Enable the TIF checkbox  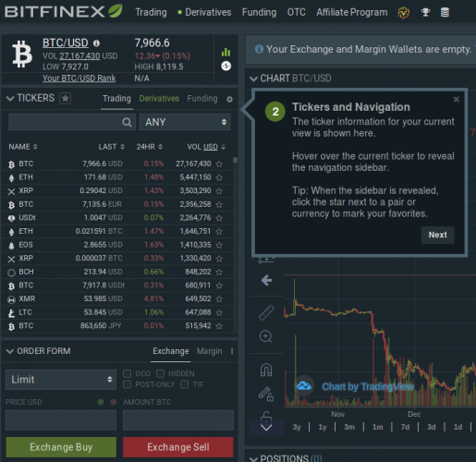(x=184, y=384)
